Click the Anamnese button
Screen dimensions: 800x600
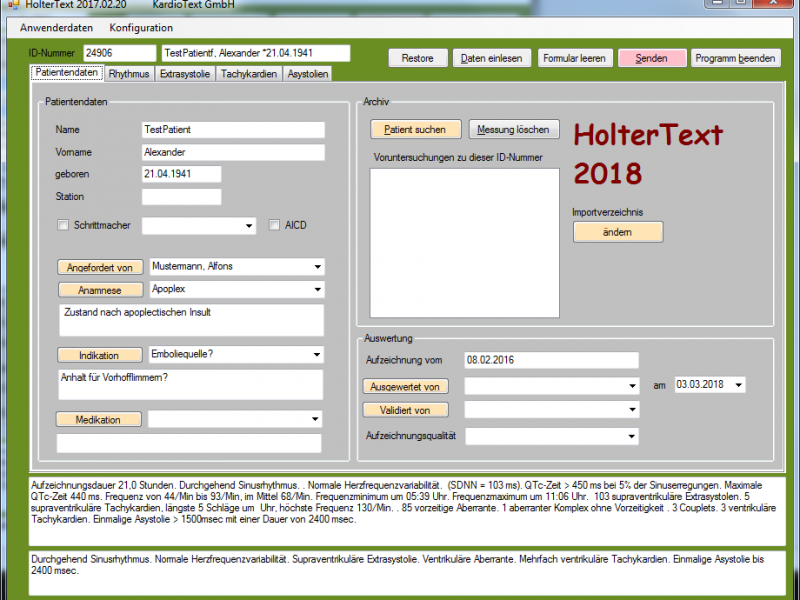tap(100, 290)
